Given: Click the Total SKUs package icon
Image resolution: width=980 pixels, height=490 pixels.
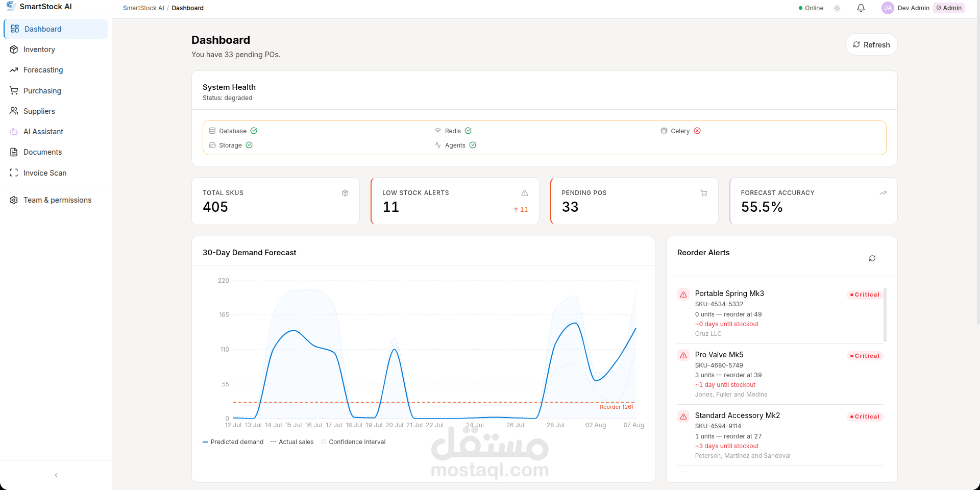Looking at the screenshot, I should 345,193.
